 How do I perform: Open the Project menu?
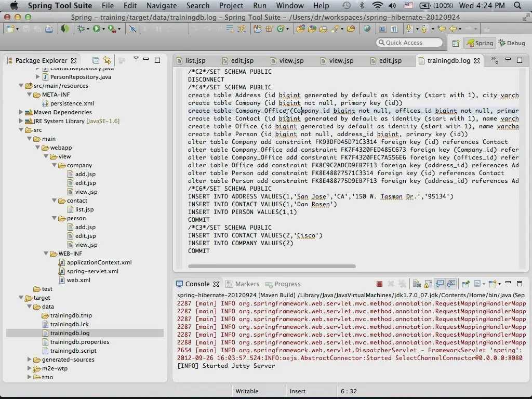pos(231,5)
